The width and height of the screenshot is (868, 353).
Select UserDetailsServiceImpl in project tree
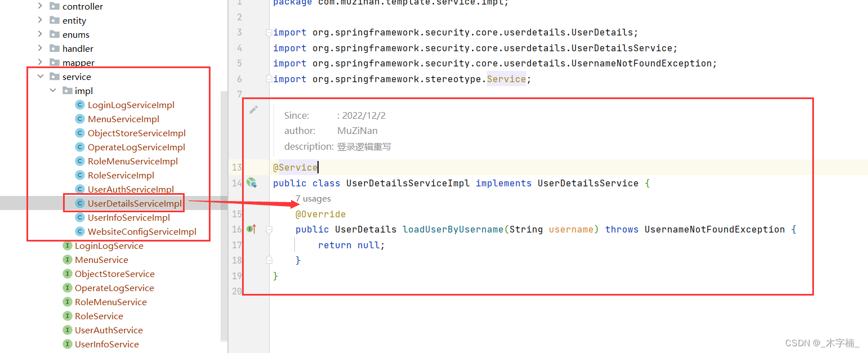135,203
